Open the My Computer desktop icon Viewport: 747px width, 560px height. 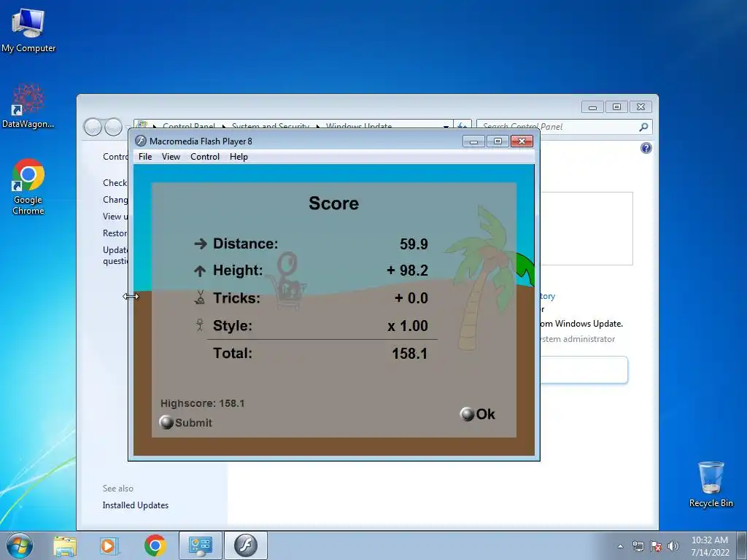(28, 30)
